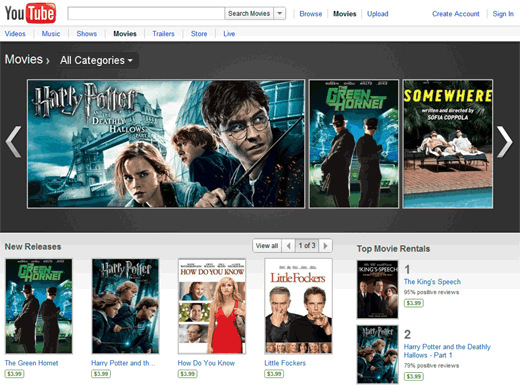Switch to the Live tab
520x388 pixels.
coord(229,34)
